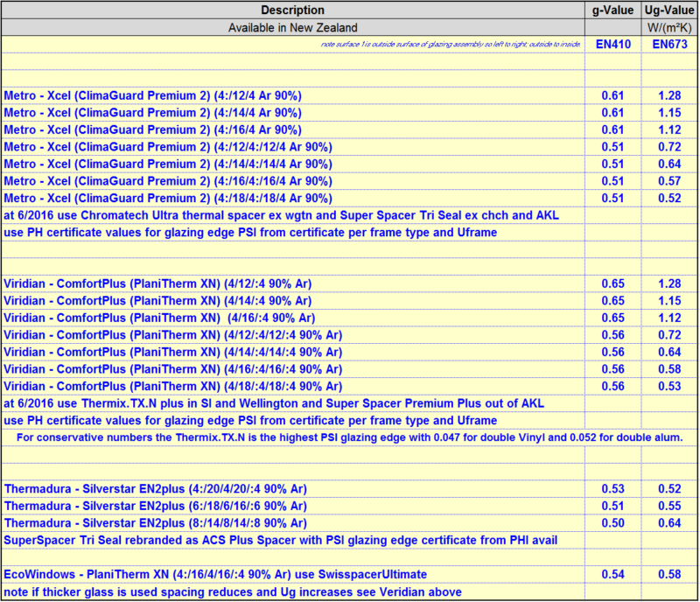The width and height of the screenshot is (700, 602).
Task: Select the Available in New Zealand cell
Action: 292,27
